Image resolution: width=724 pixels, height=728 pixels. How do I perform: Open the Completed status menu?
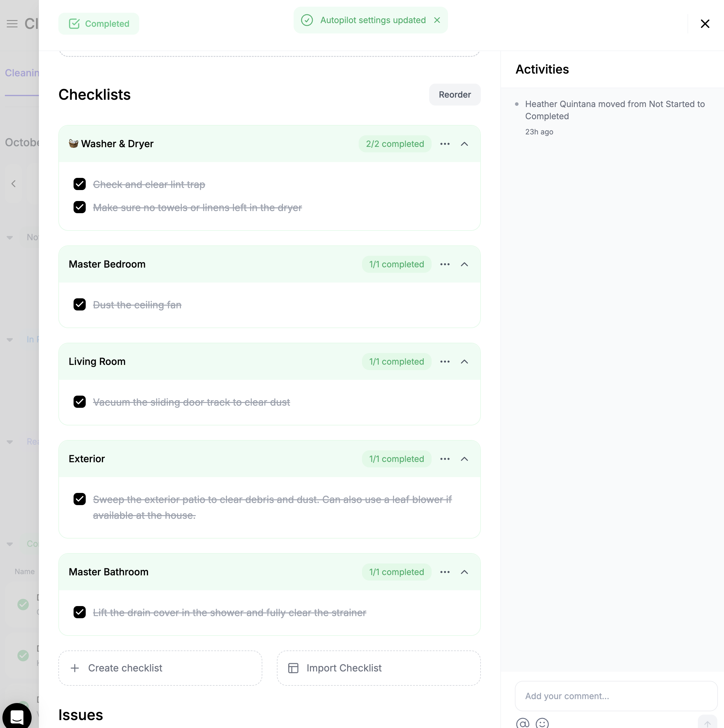(99, 24)
